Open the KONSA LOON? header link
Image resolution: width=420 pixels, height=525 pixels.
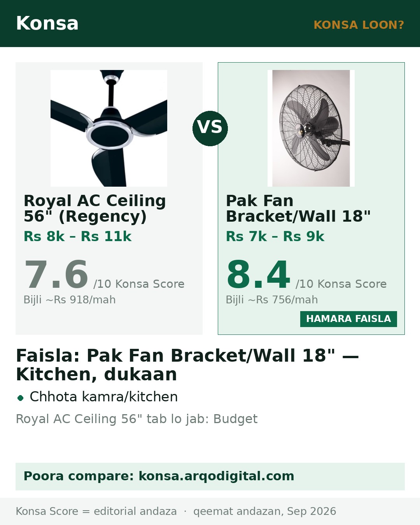coord(359,25)
